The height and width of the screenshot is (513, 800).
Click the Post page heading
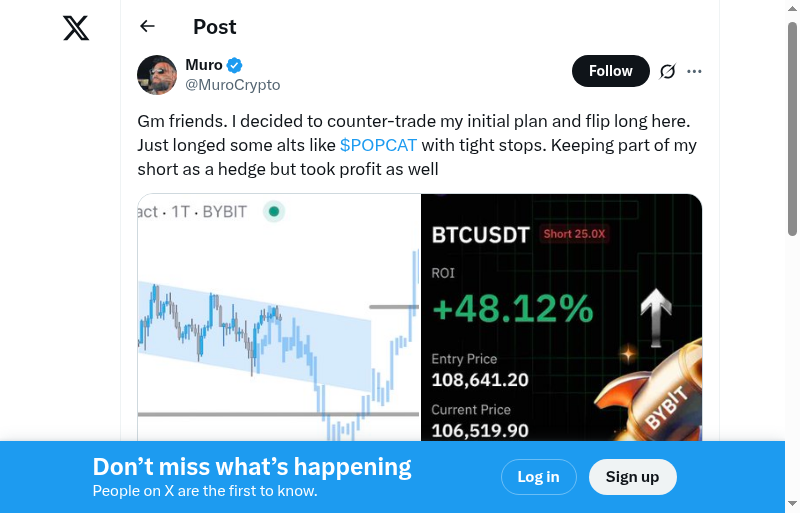pyautogui.click(x=215, y=27)
